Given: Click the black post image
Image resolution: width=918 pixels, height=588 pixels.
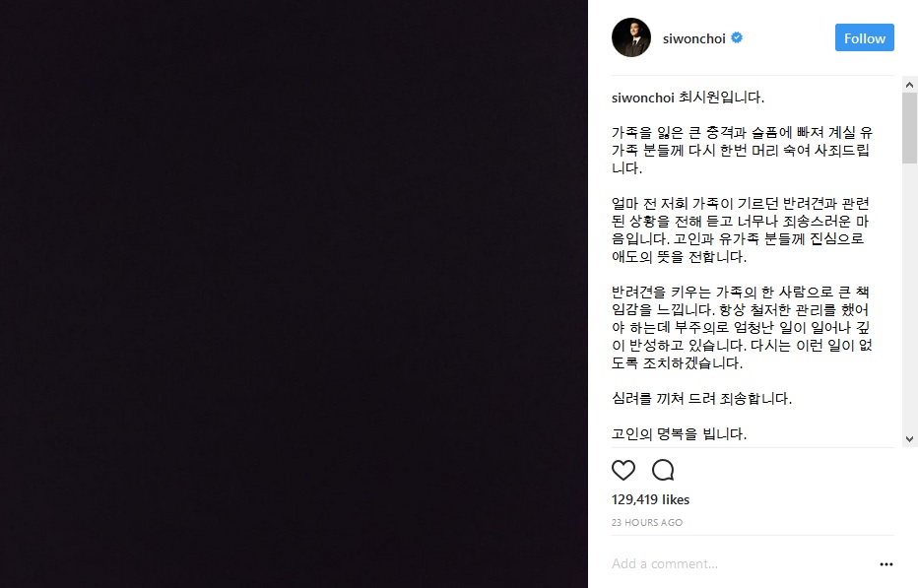Looking at the screenshot, I should (x=294, y=294).
